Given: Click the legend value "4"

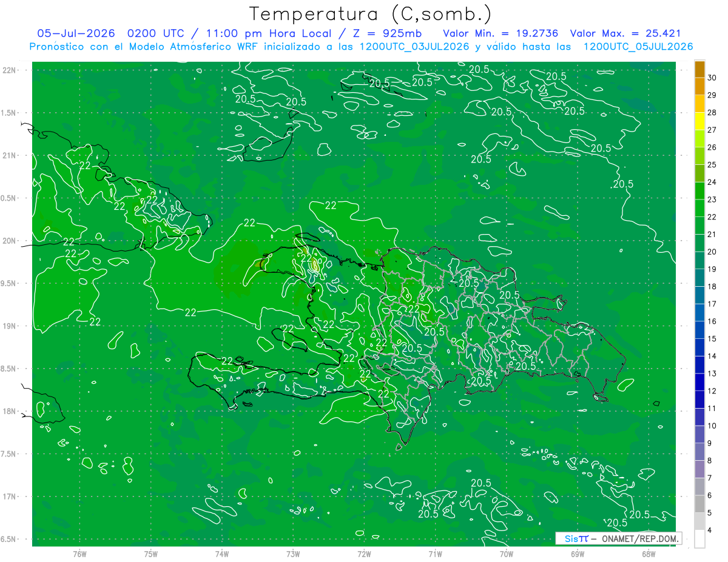Looking at the screenshot, I should [710, 530].
